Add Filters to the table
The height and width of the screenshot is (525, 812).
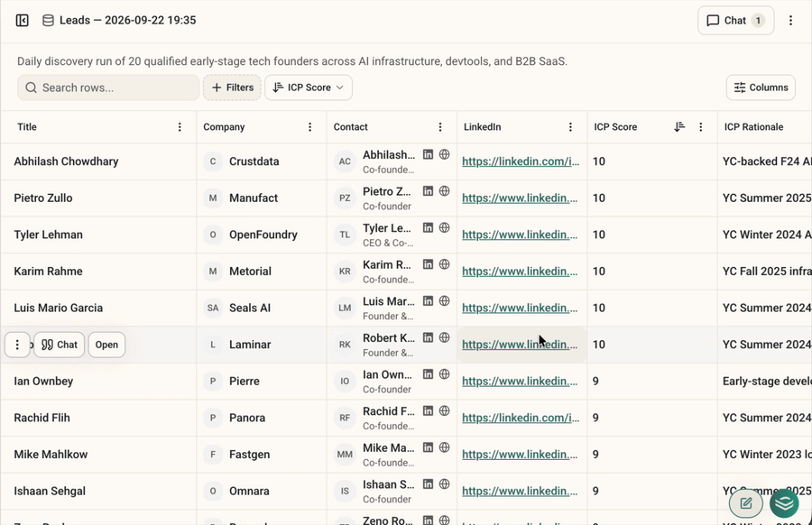pos(232,87)
